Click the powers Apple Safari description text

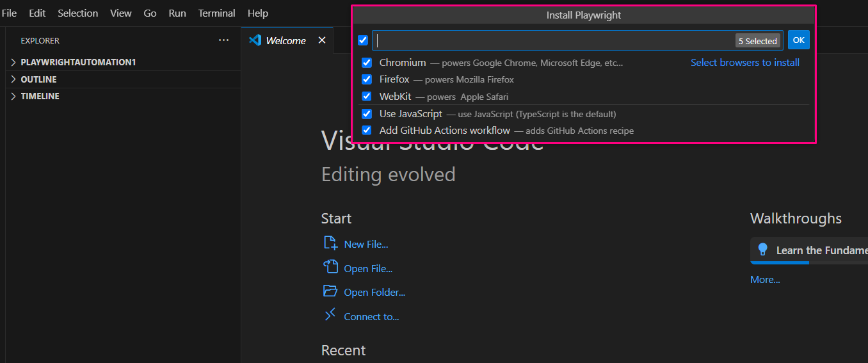[x=467, y=97]
